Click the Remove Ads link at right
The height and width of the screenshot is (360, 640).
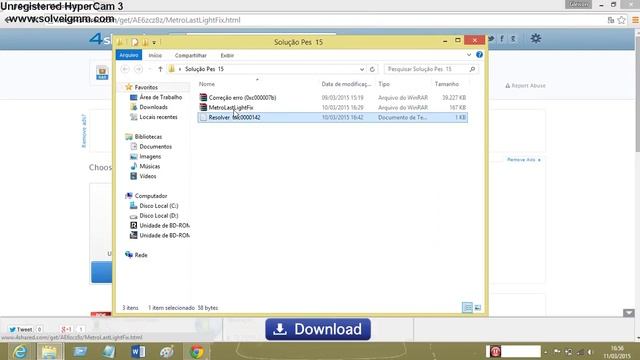tap(524, 160)
